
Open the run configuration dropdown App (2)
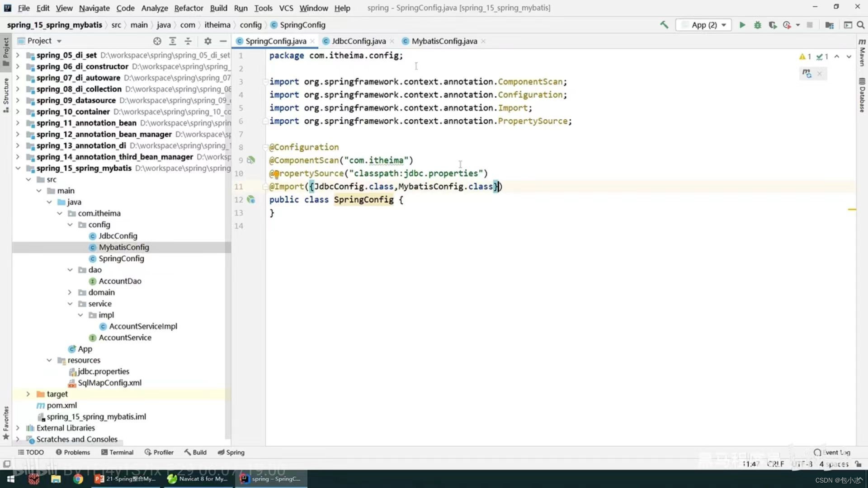point(704,25)
